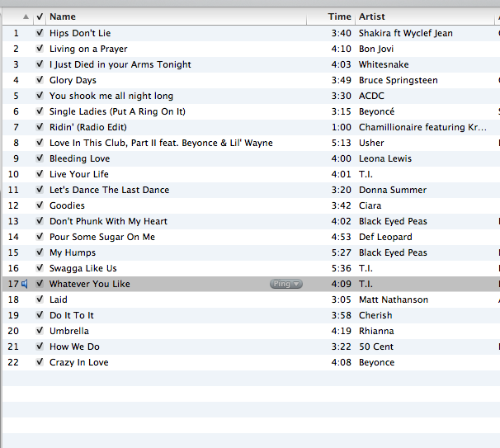500x448 pixels.
Task: Select Love In This Club, Part II
Action: 161,143
